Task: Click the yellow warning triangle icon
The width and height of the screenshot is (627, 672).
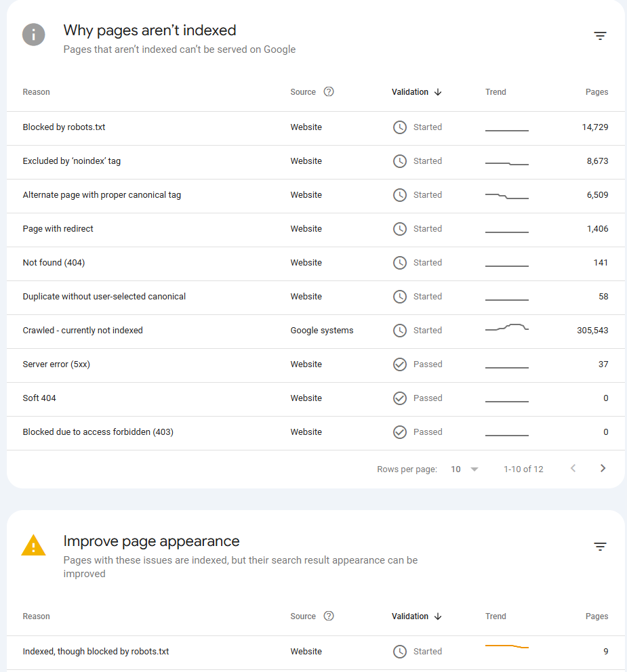Action: (x=34, y=545)
